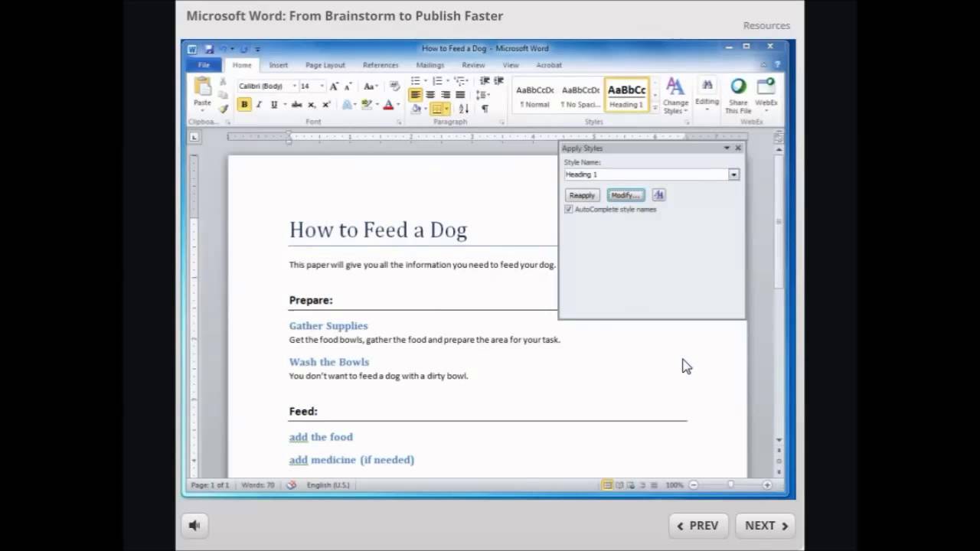
Task: Click the Shrink Font icon
Action: tap(348, 86)
